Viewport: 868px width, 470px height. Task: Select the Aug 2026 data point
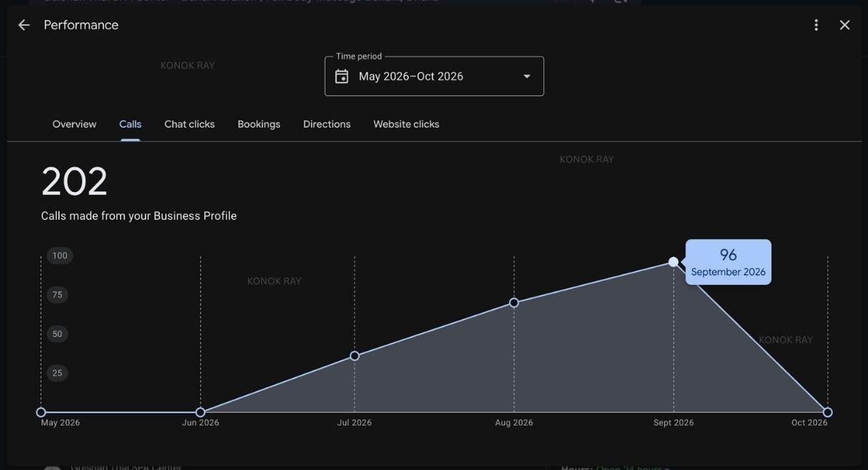[x=514, y=303]
